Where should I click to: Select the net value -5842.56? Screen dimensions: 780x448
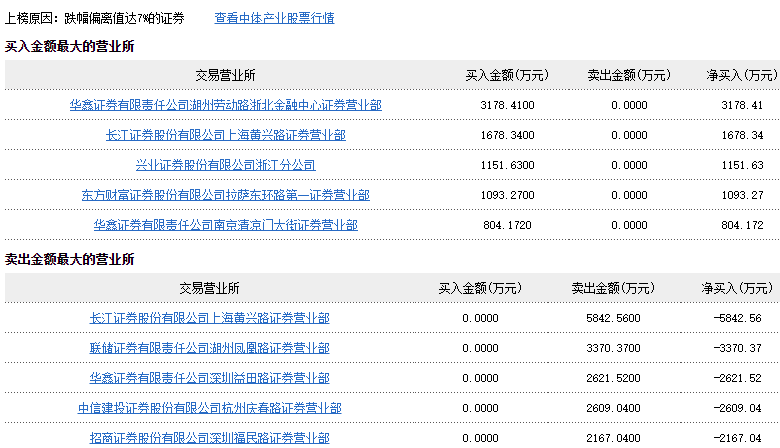tap(738, 318)
